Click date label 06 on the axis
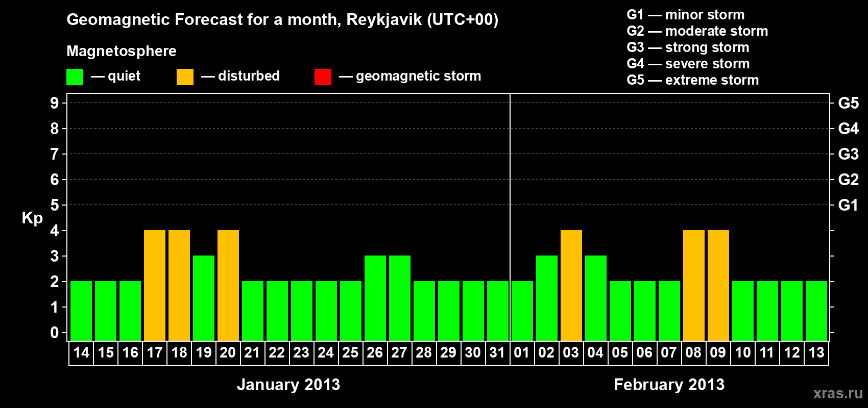 (644, 352)
